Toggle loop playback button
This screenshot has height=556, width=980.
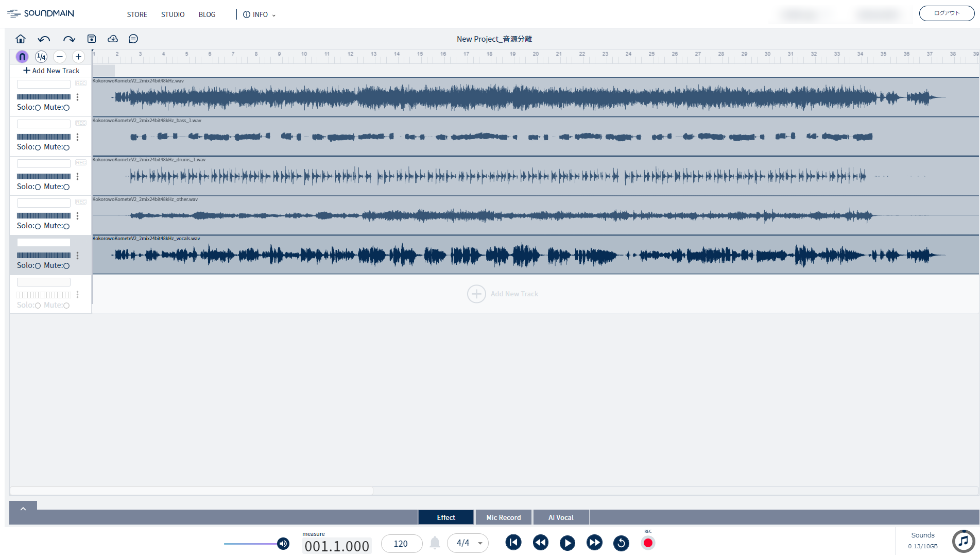[x=622, y=543]
